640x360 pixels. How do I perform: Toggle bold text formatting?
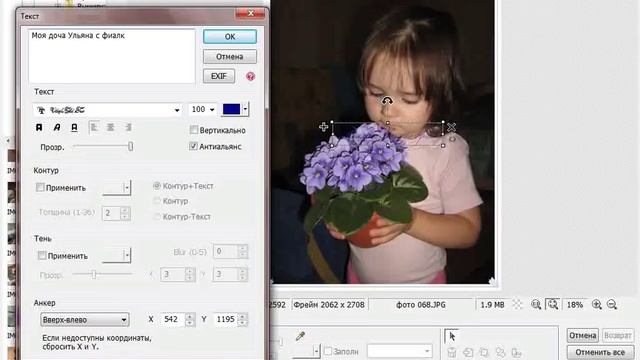tap(39, 127)
